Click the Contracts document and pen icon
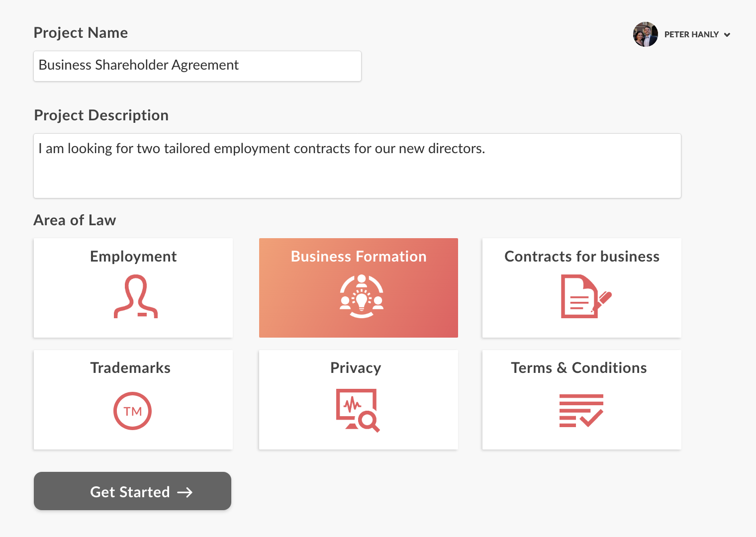The height and width of the screenshot is (537, 756). click(585, 296)
